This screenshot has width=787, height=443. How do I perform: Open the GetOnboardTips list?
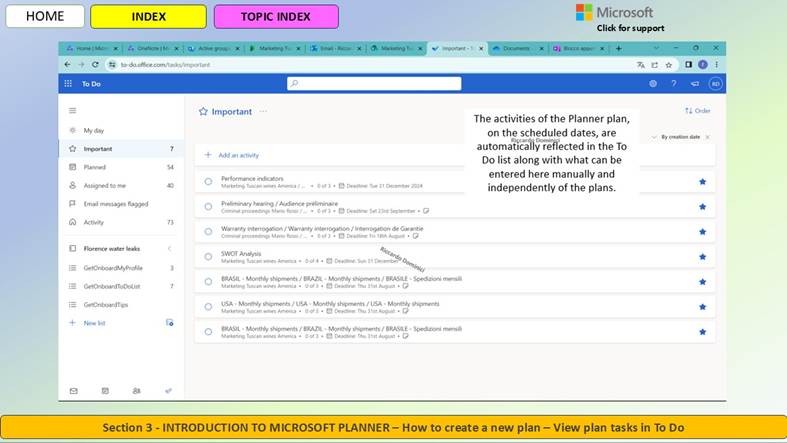[121, 305]
